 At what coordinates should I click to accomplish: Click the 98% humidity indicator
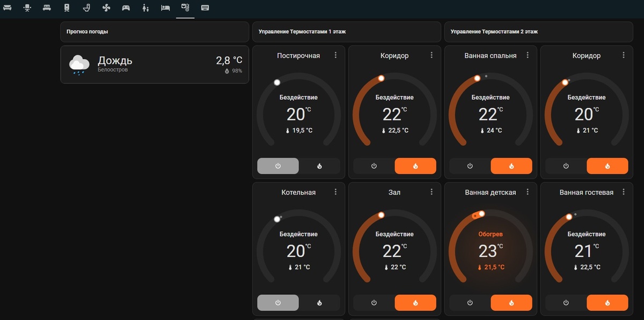point(233,71)
